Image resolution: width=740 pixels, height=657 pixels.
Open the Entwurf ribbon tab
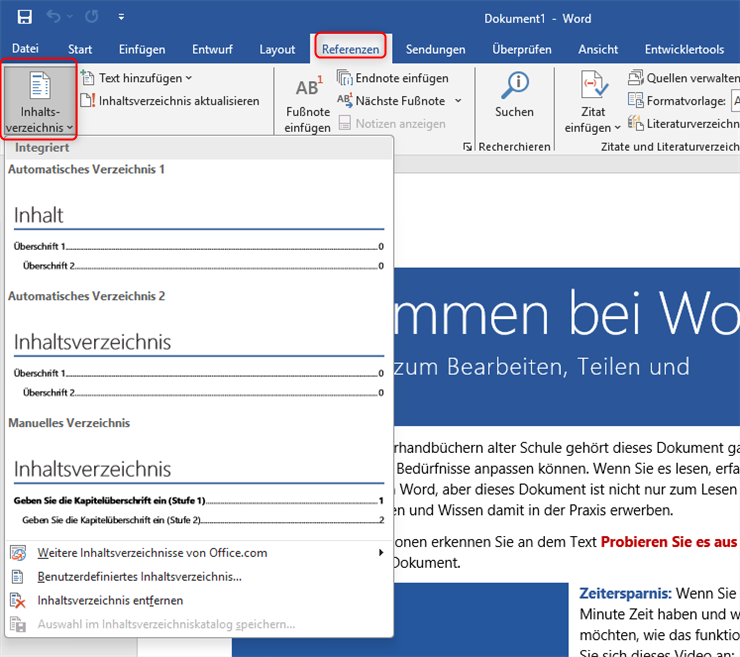pos(212,49)
